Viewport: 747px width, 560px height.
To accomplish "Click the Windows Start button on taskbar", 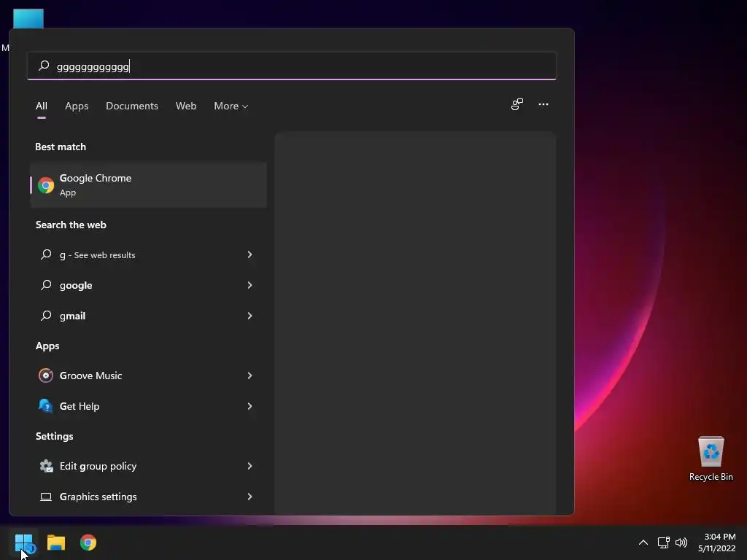I will (24, 542).
